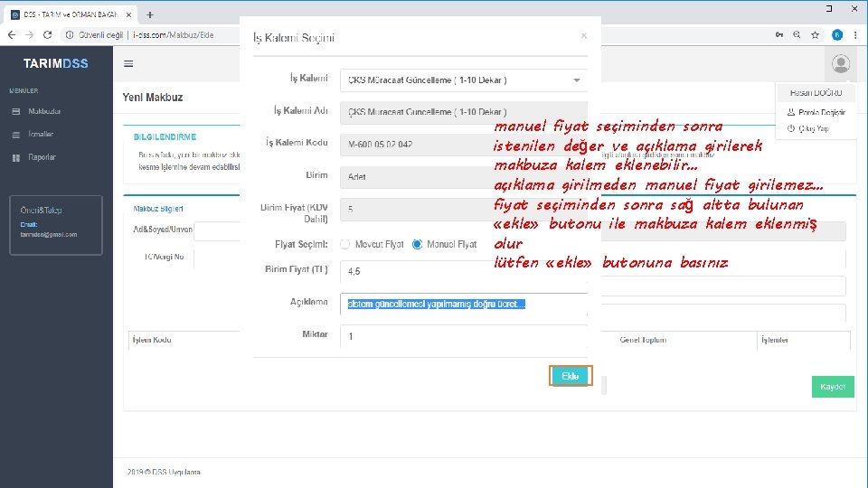Open a new browser tab
This screenshot has height=488, width=868.
click(150, 15)
